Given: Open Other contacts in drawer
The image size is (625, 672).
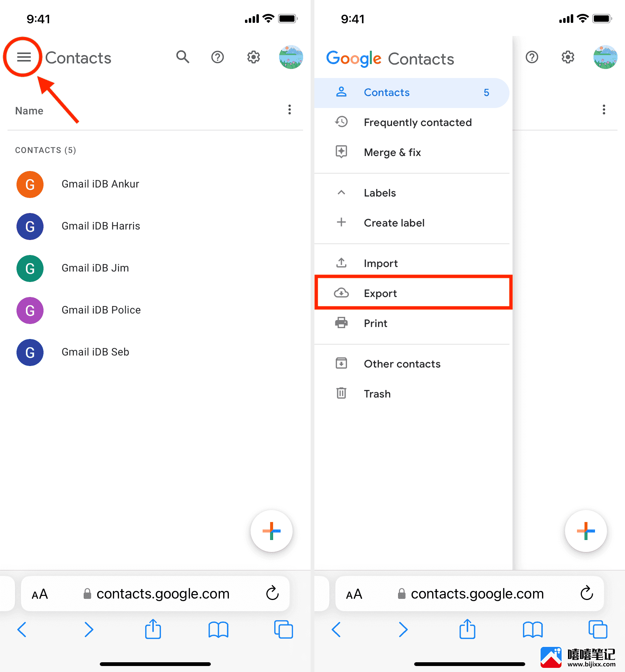Looking at the screenshot, I should tap(412, 364).
